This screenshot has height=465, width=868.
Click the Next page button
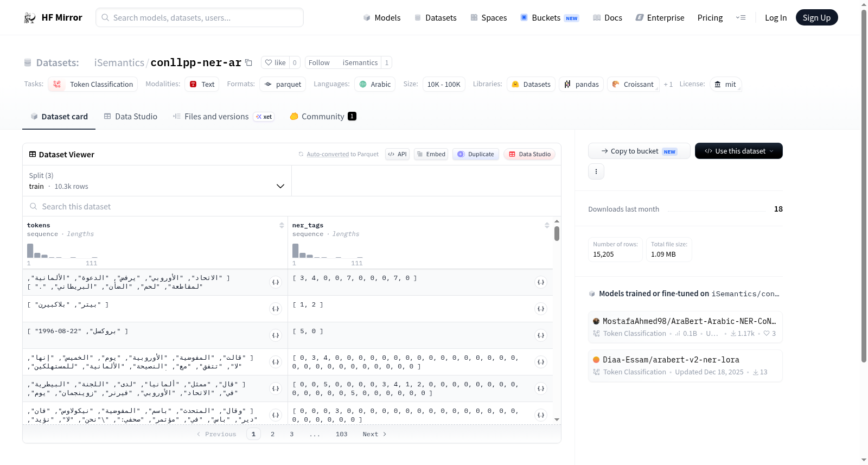374,434
